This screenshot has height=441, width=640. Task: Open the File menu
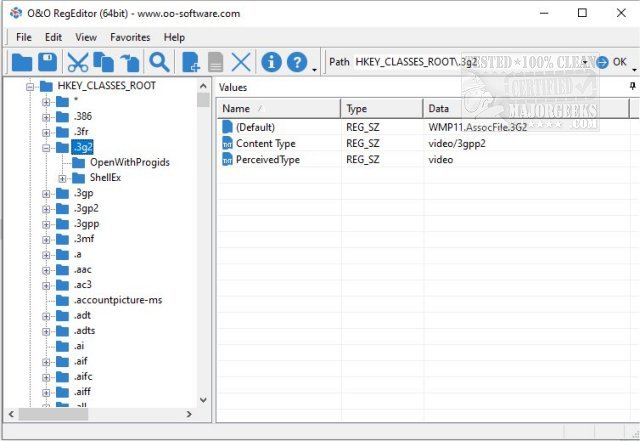tap(24, 37)
